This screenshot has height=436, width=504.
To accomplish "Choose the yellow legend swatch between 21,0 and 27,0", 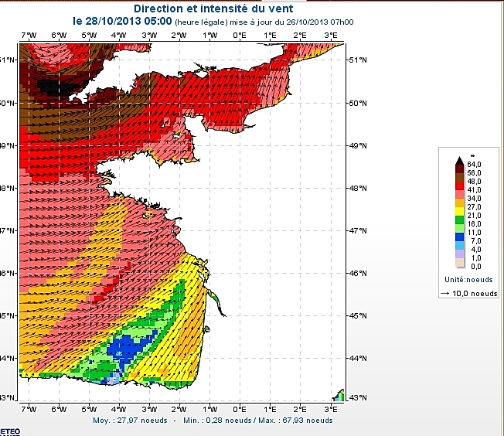I will tap(459, 211).
